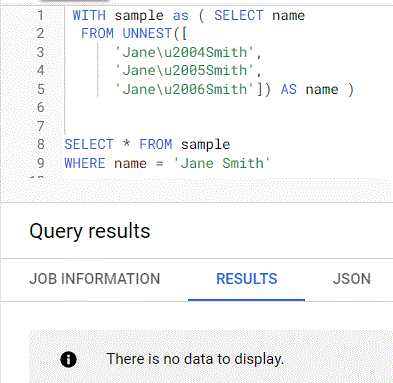
Task: Place cursor in 'WITH sample as ( SELECT name' line
Action: coord(189,15)
